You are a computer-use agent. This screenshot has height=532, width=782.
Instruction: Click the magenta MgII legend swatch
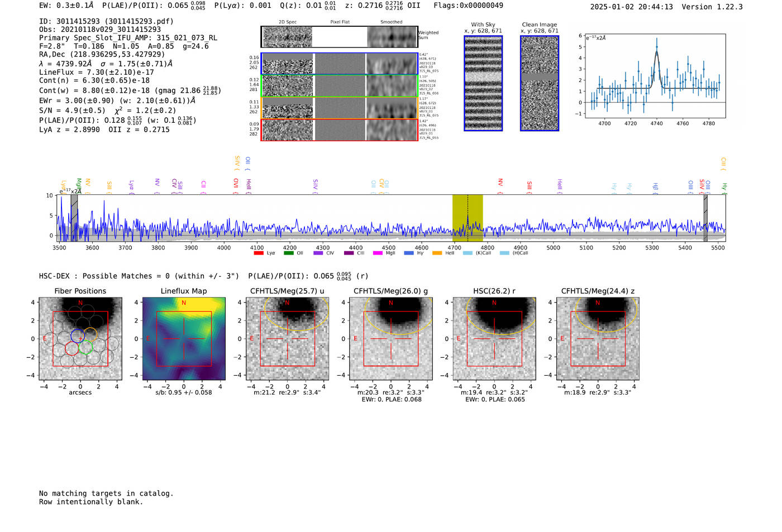pyautogui.click(x=378, y=253)
